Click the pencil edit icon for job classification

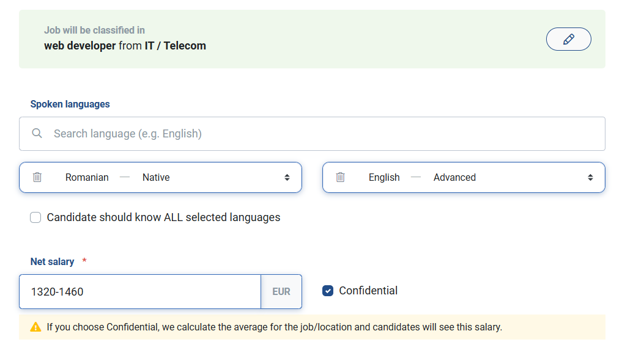tap(568, 39)
